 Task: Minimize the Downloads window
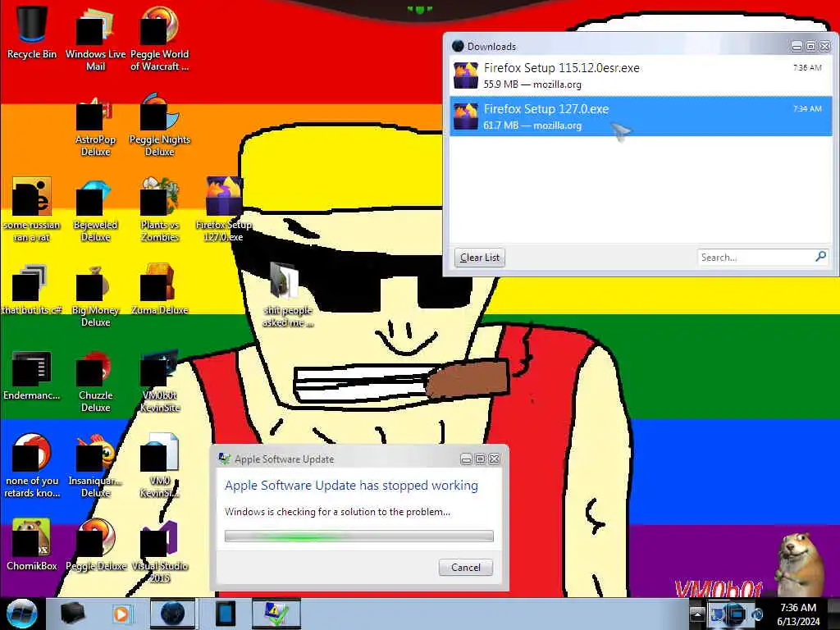coord(797,47)
